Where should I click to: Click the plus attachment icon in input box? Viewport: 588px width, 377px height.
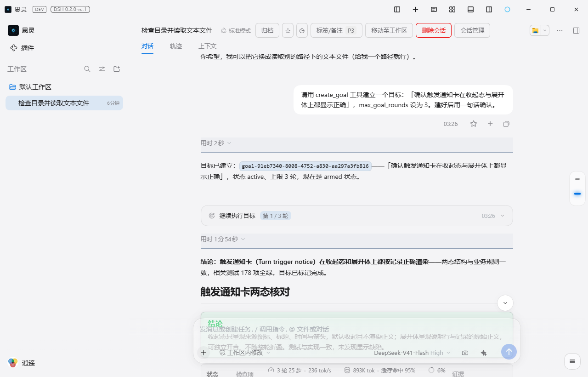(x=203, y=353)
